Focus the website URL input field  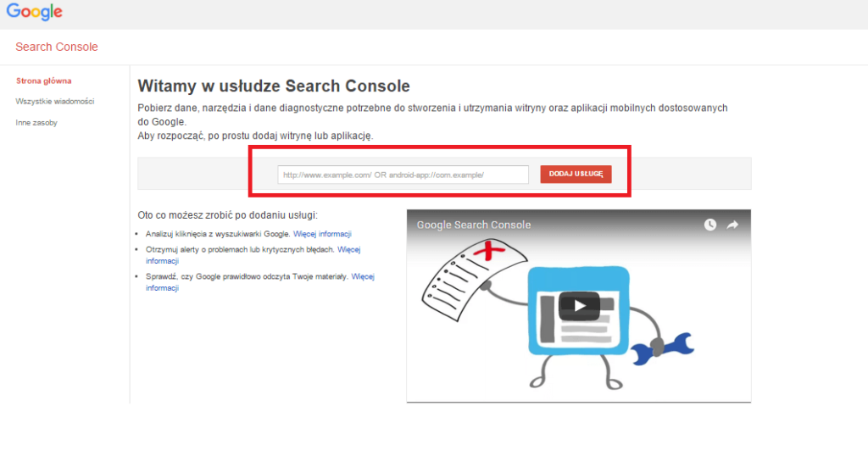click(403, 175)
